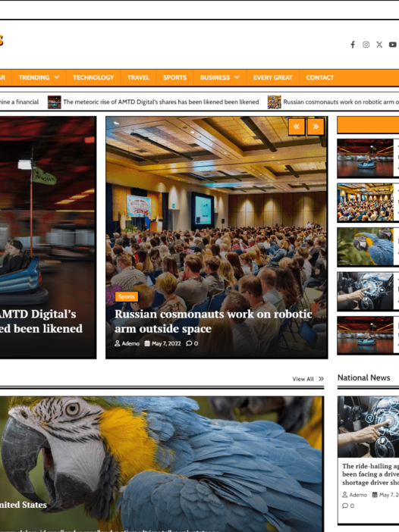Open the Instagram social icon
The width and height of the screenshot is (399, 532).
click(366, 45)
